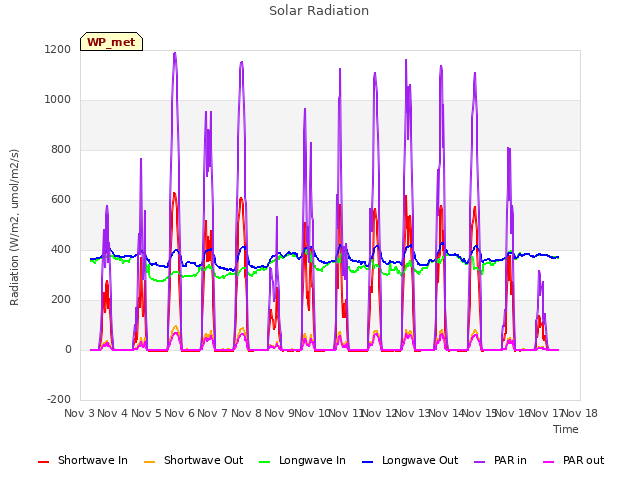The image size is (640, 480).
Task: Click the magenta PAR out legend swatch
Action: pyautogui.click(x=549, y=462)
